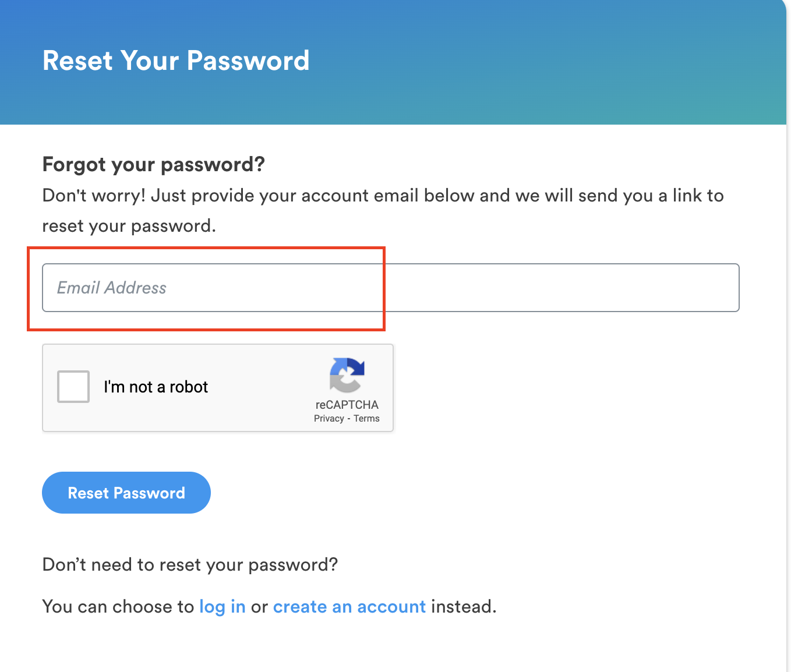This screenshot has width=791, height=672.
Task: Click the "Reset Your Password" page title
Action: click(x=176, y=61)
